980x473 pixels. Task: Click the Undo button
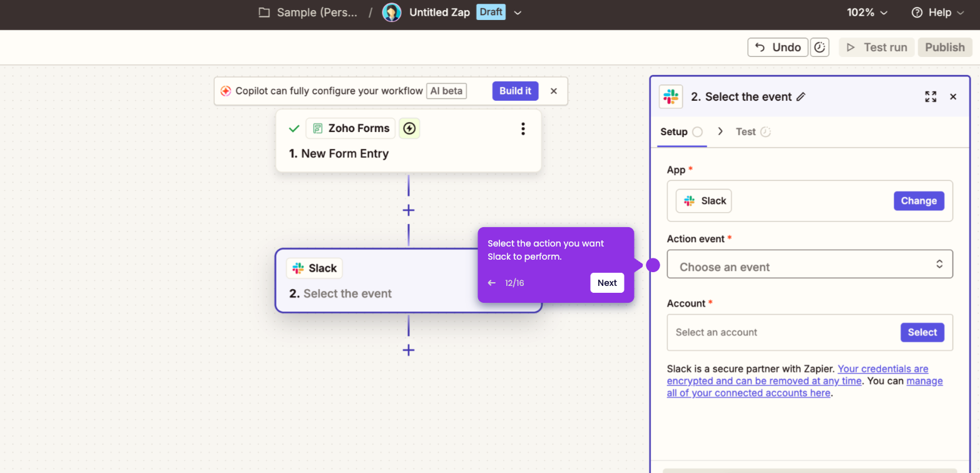point(778,48)
